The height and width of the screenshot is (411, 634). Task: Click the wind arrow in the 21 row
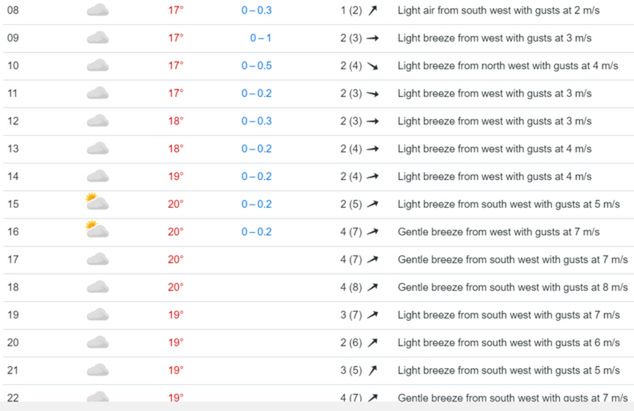pyautogui.click(x=373, y=370)
